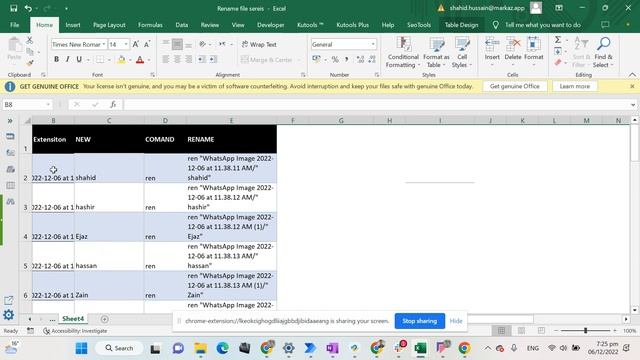The height and width of the screenshot is (360, 640).
Task: Switch to the Table Design tab
Action: pyautogui.click(x=461, y=25)
